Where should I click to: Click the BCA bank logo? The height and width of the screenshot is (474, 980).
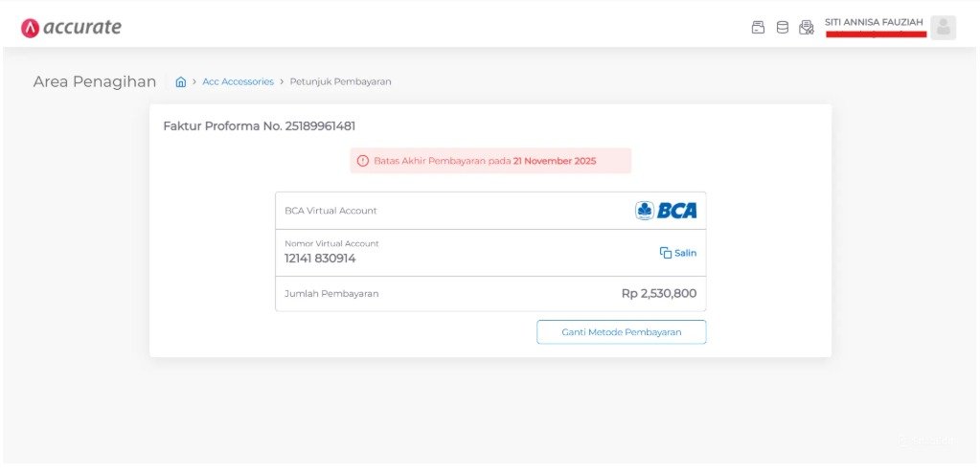pyautogui.click(x=666, y=211)
